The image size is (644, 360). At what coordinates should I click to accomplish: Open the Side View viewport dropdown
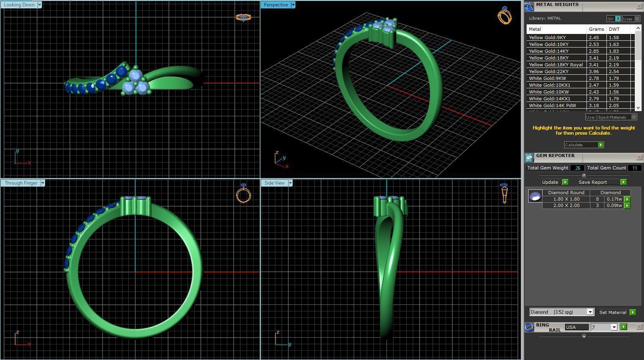[290, 183]
